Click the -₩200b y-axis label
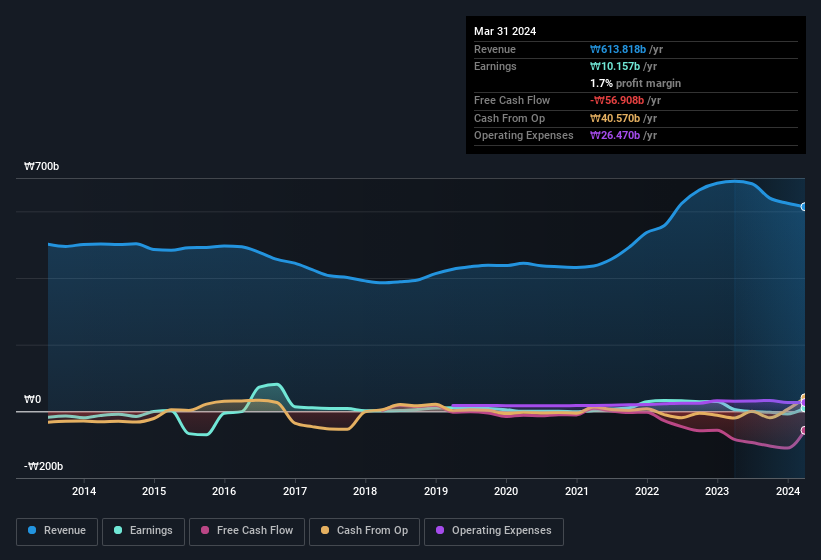 tap(44, 467)
